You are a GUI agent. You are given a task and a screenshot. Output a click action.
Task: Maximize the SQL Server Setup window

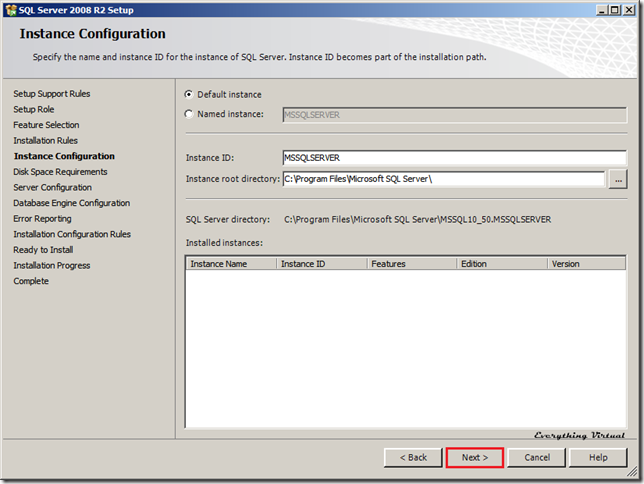pos(615,10)
